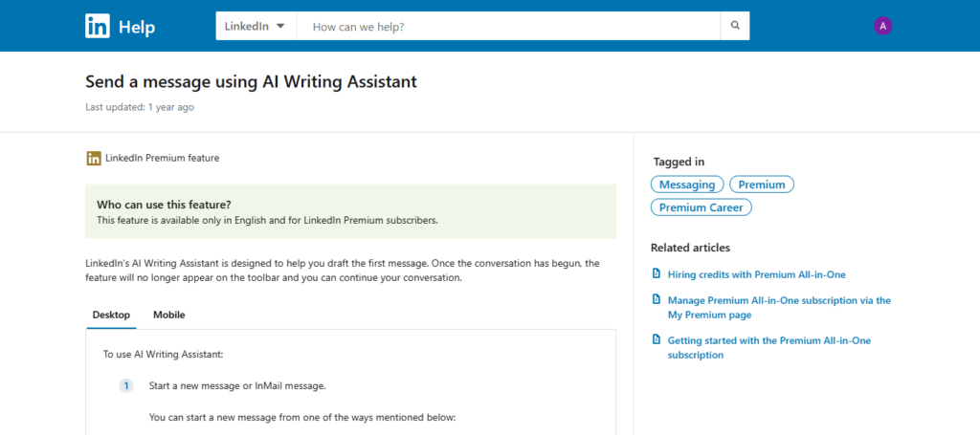Select the Premium tag
The image size is (980, 435).
coord(761,185)
